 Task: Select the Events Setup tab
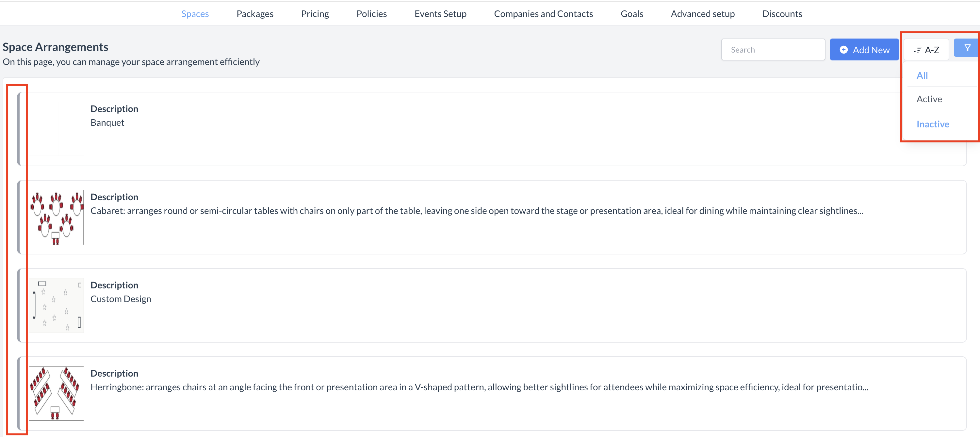[440, 14]
